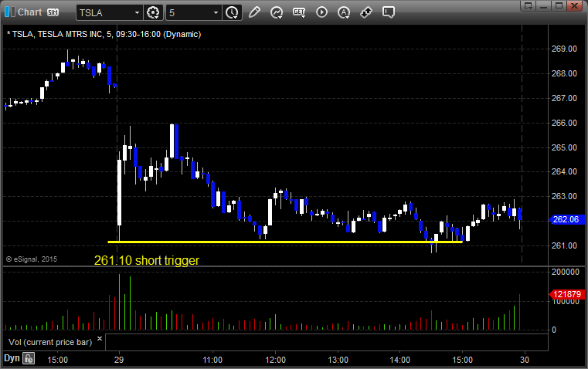The width and height of the screenshot is (588, 369).
Task: Toggle the lock icon next to Dyn
Action: pyautogui.click(x=28, y=358)
